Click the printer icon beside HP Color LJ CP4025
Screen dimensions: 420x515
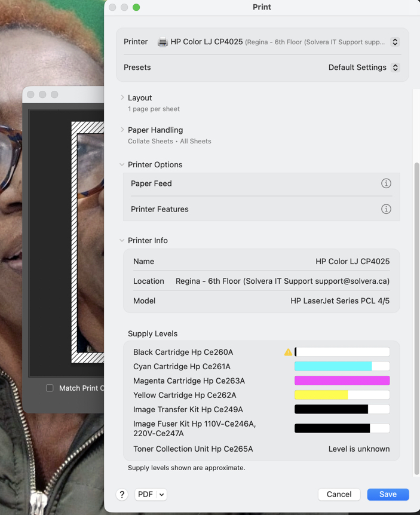(x=163, y=42)
